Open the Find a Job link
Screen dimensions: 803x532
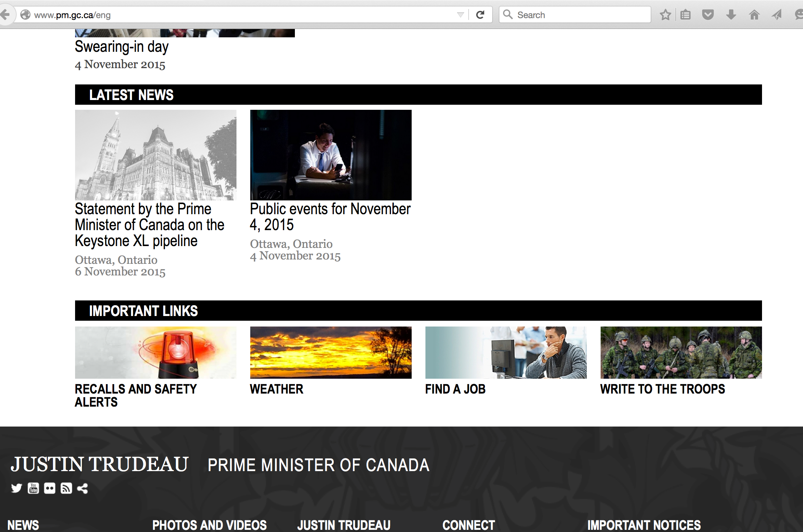(456, 389)
